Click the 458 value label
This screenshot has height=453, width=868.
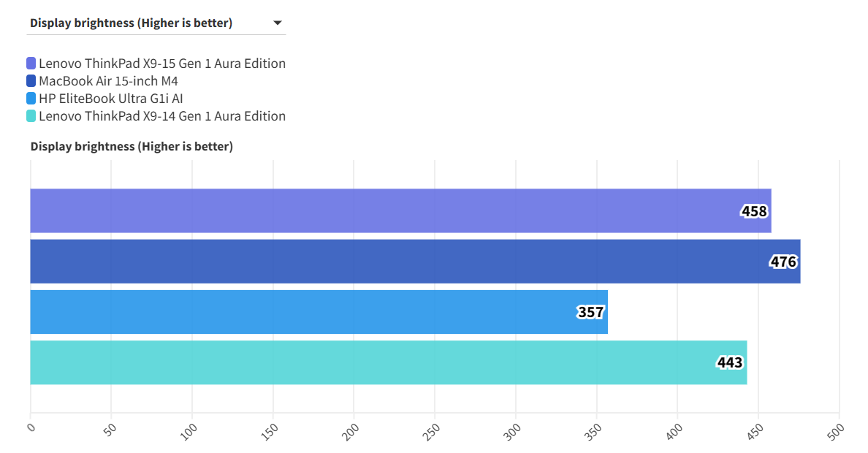pyautogui.click(x=754, y=212)
